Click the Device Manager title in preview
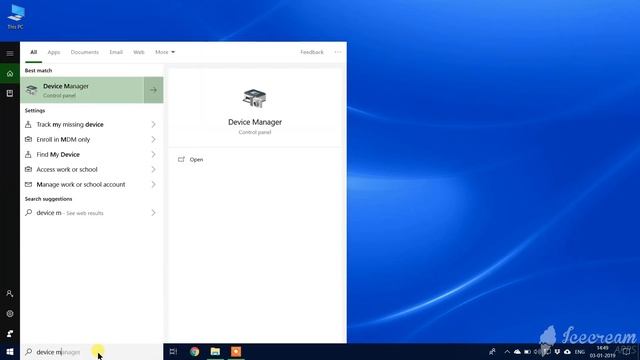Image resolution: width=640 pixels, height=360 pixels. [x=255, y=122]
